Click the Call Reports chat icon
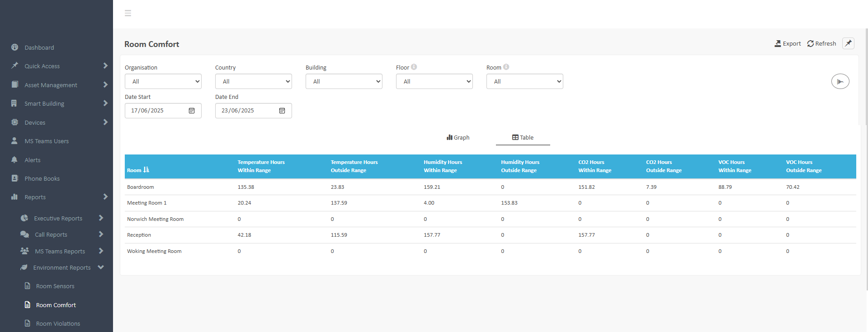868x332 pixels. click(x=24, y=234)
